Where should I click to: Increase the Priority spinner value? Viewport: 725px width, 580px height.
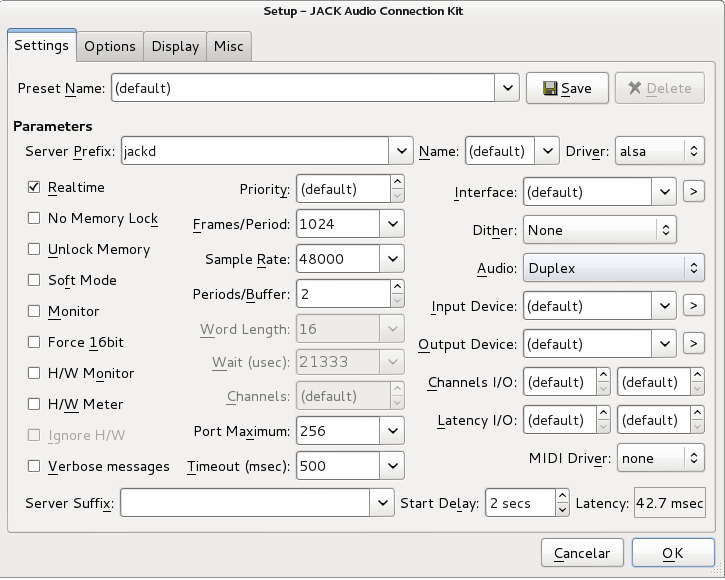[397, 182]
